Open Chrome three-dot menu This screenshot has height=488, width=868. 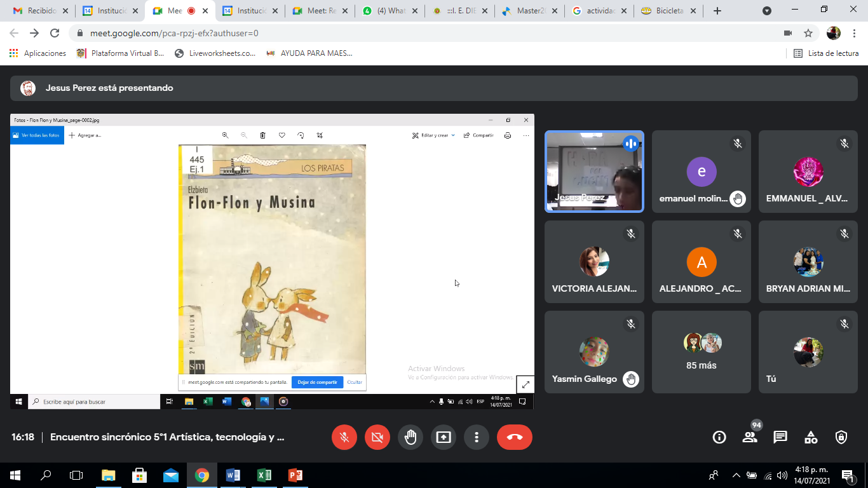coord(854,33)
